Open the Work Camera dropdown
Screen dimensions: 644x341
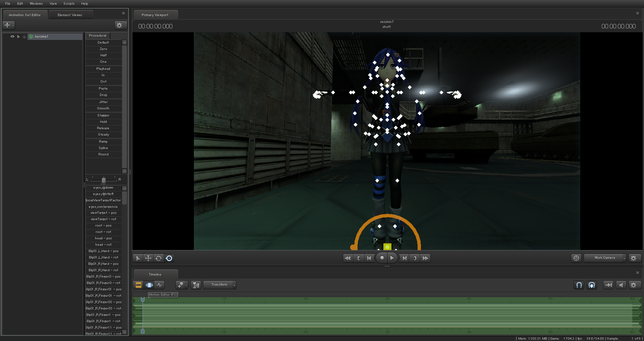pos(605,258)
